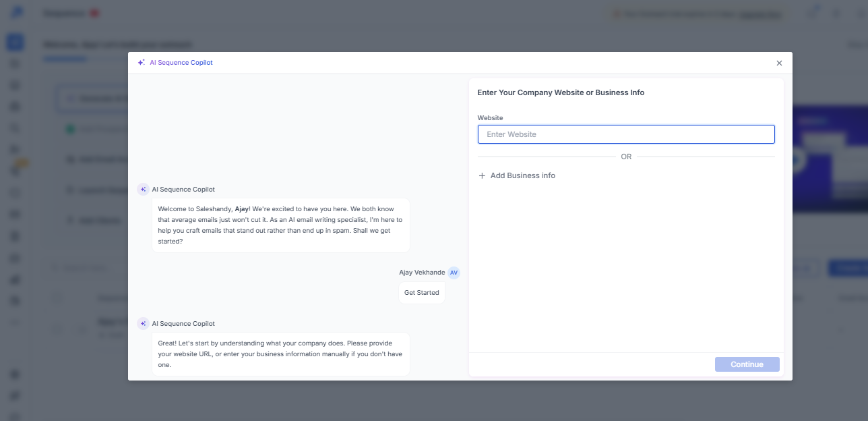Image resolution: width=868 pixels, height=421 pixels.
Task: Click the Get Started chat bubble
Action: pos(422,293)
